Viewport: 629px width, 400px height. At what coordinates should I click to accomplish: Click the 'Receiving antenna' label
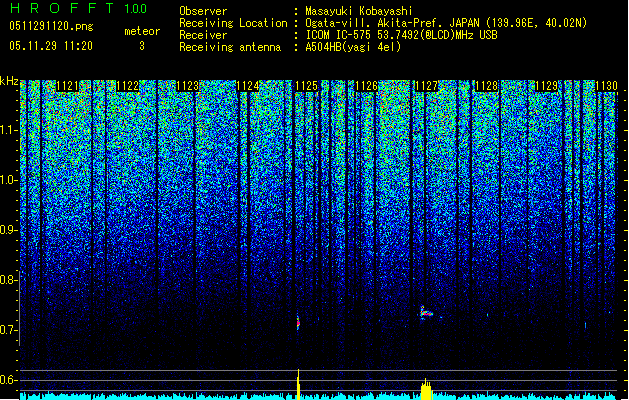tap(230, 47)
